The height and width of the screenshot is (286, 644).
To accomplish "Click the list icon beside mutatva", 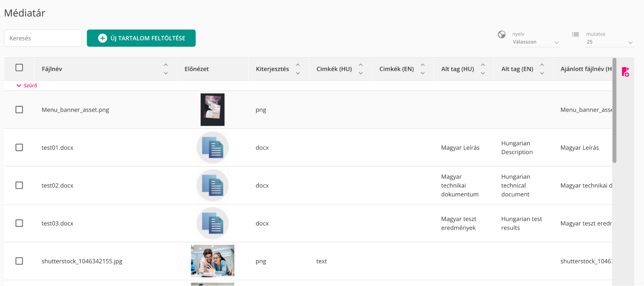I will [575, 34].
